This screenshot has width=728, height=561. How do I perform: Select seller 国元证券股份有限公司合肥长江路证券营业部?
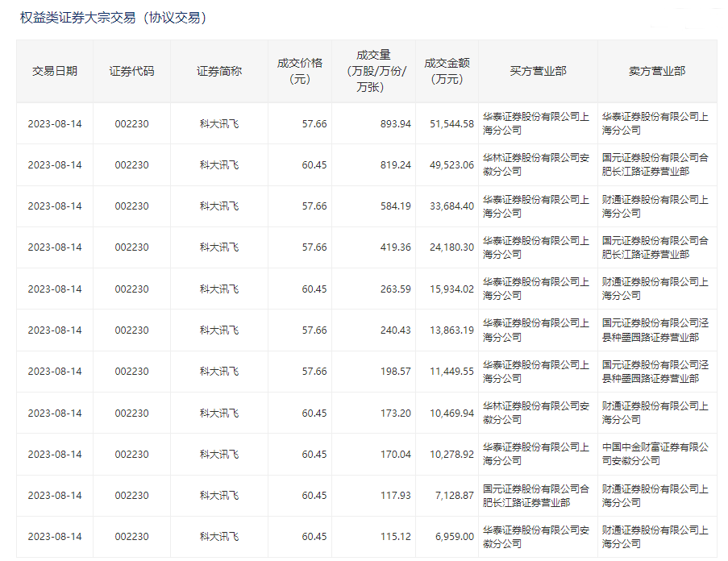659,164
